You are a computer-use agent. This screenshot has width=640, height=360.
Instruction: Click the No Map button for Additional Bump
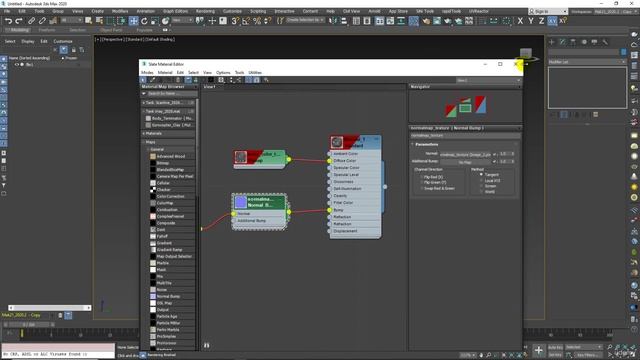[x=465, y=162]
